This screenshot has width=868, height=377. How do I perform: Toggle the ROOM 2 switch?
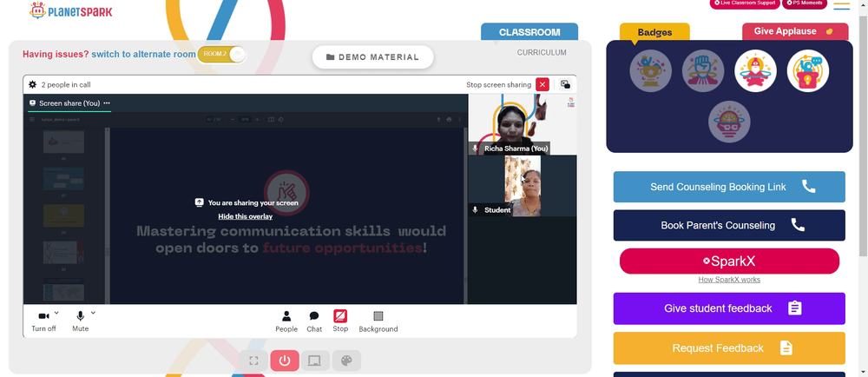click(x=221, y=54)
